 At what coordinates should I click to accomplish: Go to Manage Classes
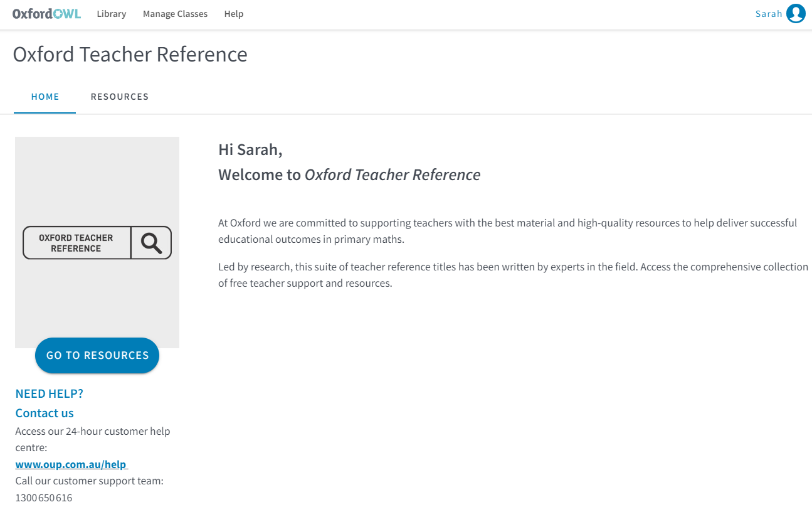click(x=175, y=14)
